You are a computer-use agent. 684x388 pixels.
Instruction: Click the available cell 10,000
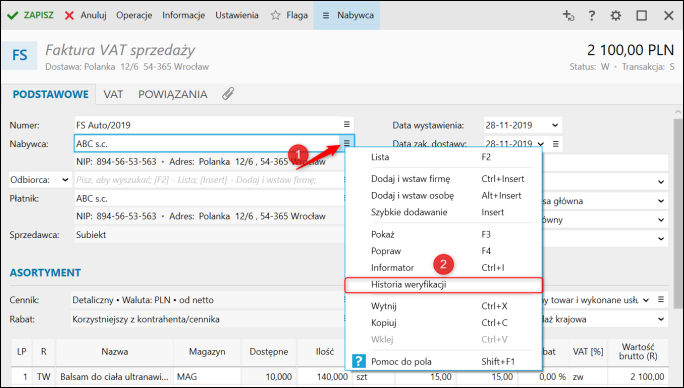click(x=269, y=377)
